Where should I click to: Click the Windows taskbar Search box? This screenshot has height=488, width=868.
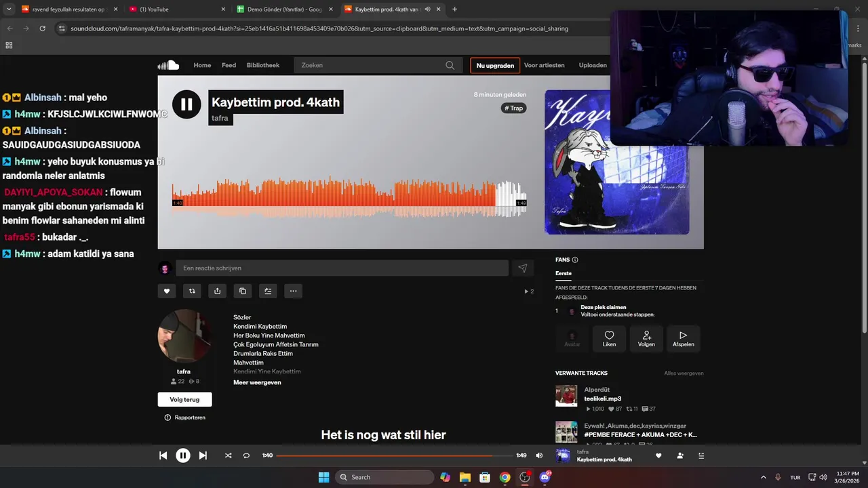coord(384,477)
